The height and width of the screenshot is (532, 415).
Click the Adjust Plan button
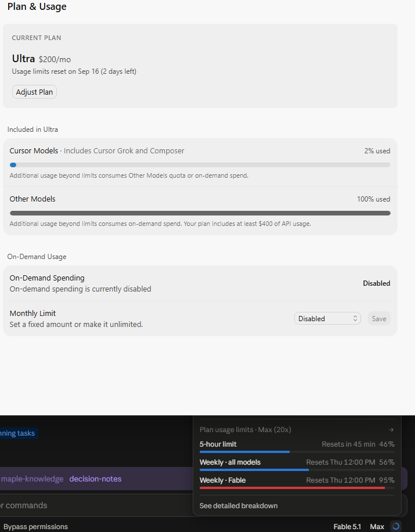34,92
